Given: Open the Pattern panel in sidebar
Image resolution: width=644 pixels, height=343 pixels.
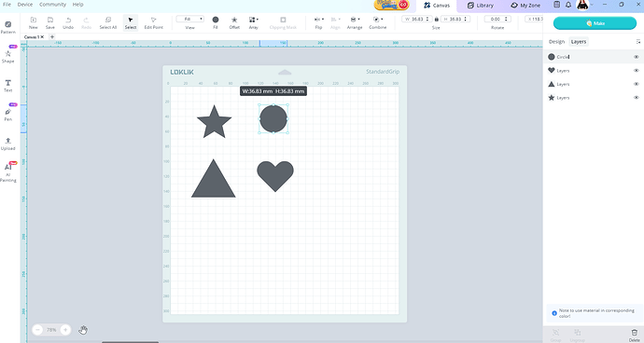Looking at the screenshot, I should click(x=7, y=27).
